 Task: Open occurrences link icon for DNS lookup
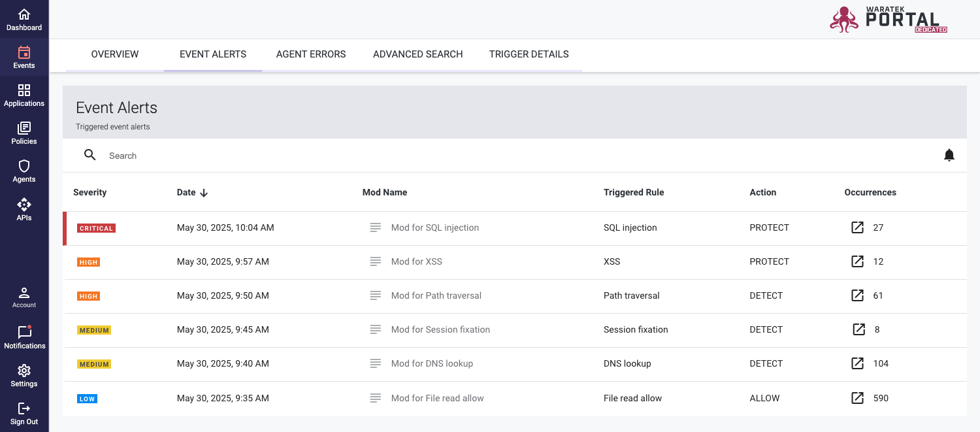[857, 363]
